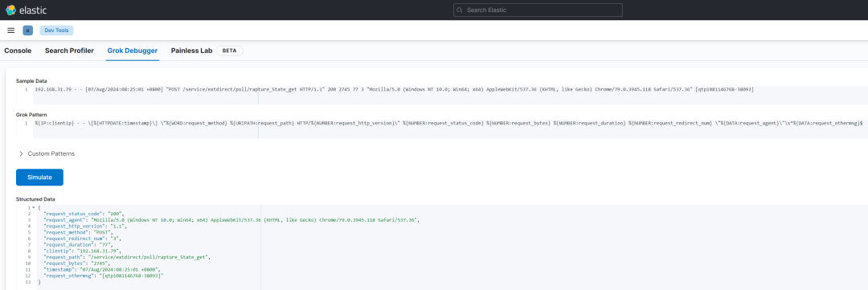Switch to the Console tab
Screen dimensions: 868x290
coord(18,51)
